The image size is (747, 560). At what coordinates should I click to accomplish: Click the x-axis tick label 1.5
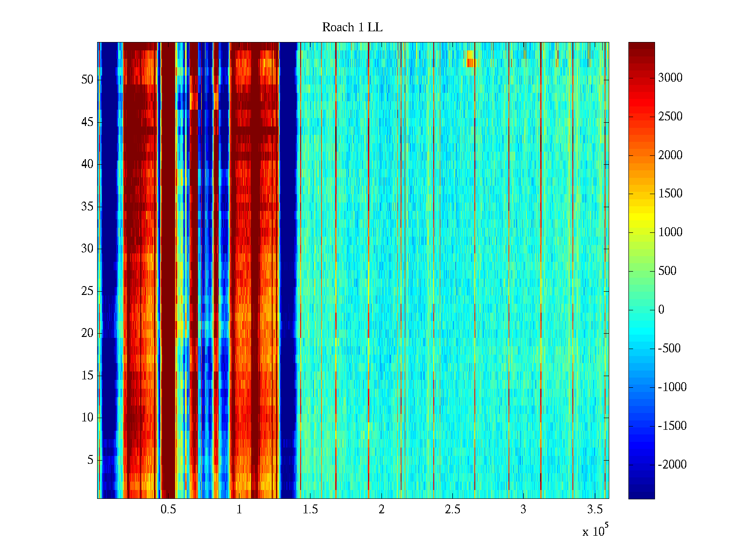pos(310,510)
